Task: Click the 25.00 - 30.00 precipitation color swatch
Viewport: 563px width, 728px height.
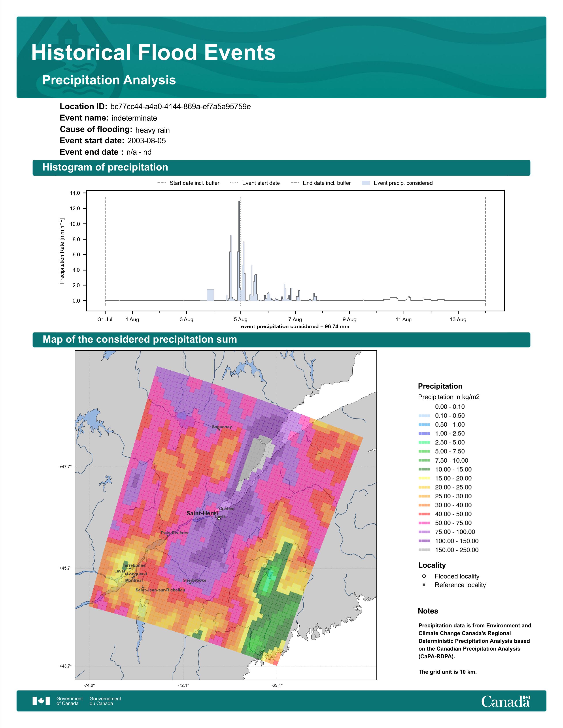Action: 424,496
